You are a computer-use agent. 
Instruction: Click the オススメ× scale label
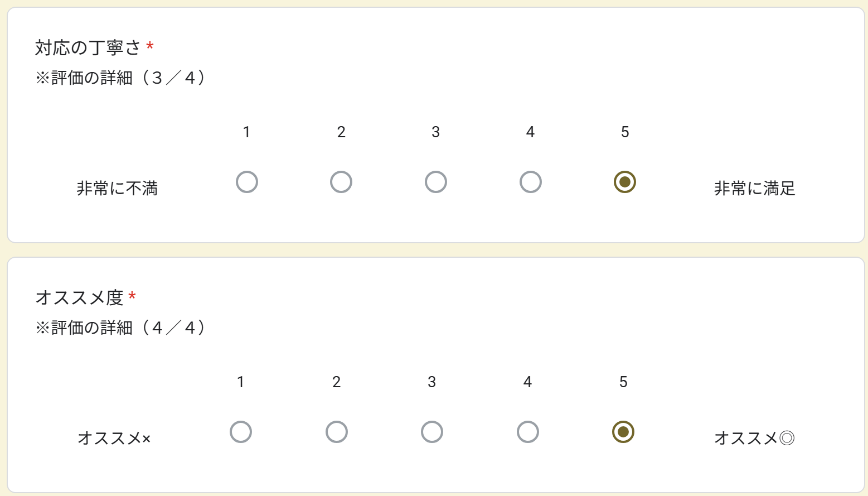pos(114,439)
